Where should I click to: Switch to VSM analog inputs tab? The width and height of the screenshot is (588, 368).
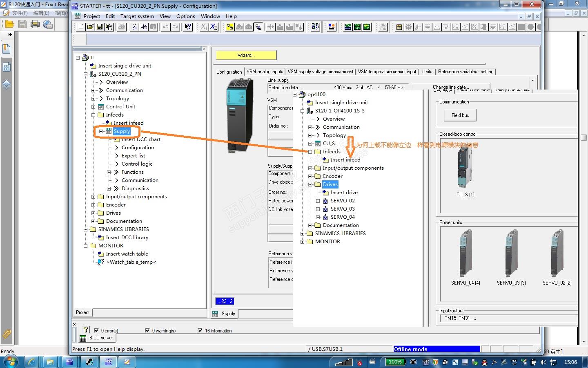265,72
